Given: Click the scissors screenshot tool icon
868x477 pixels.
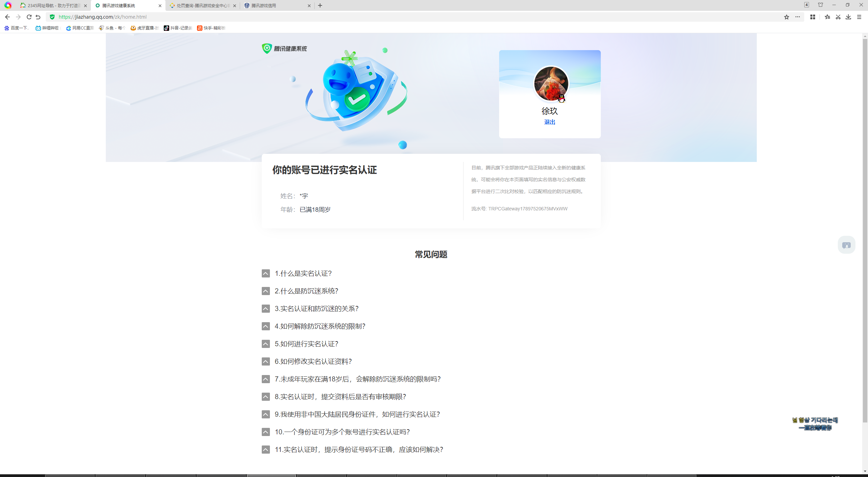Looking at the screenshot, I should pyautogui.click(x=838, y=17).
